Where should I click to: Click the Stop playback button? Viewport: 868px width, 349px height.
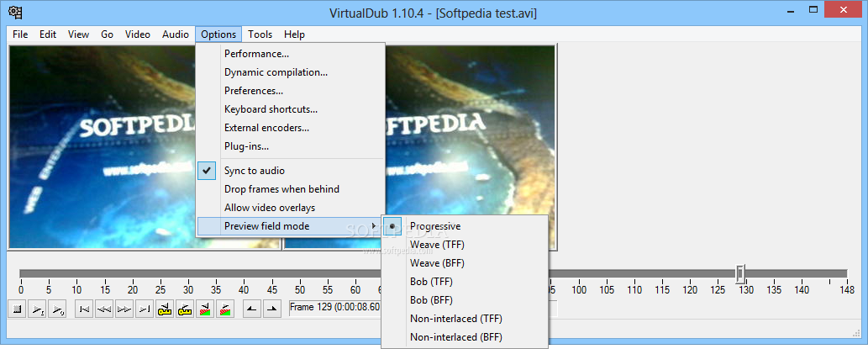(x=17, y=309)
